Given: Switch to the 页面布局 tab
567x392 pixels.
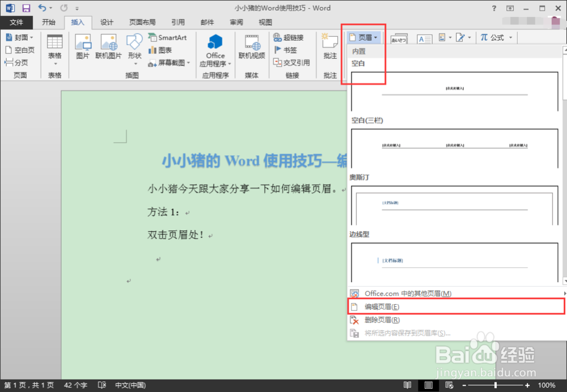Looking at the screenshot, I should [142, 23].
